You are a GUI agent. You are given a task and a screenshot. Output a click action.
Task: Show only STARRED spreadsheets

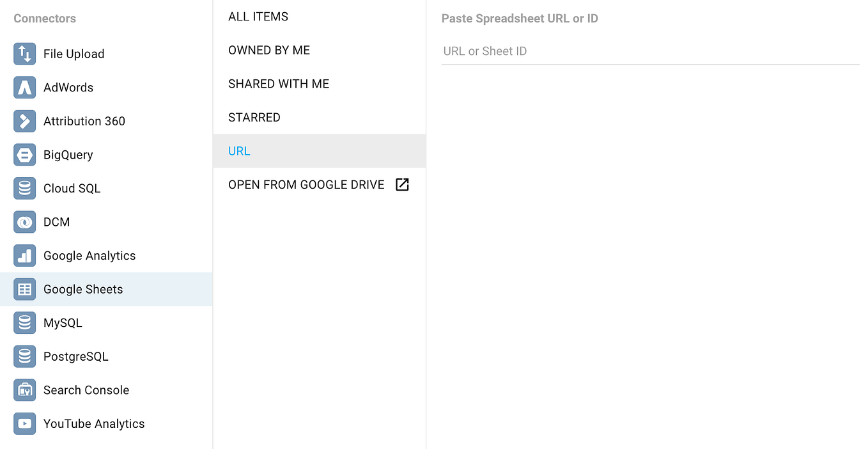(x=254, y=117)
